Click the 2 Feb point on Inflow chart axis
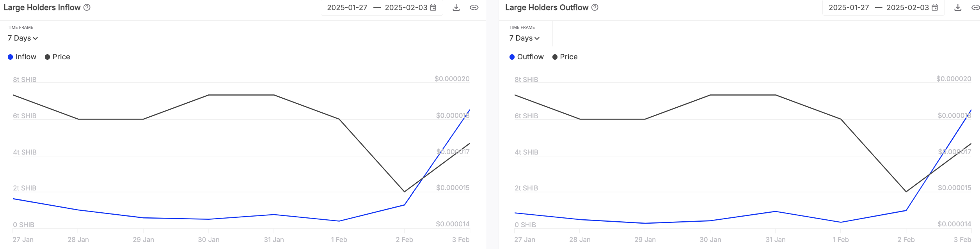This screenshot has height=249, width=980. [x=404, y=240]
